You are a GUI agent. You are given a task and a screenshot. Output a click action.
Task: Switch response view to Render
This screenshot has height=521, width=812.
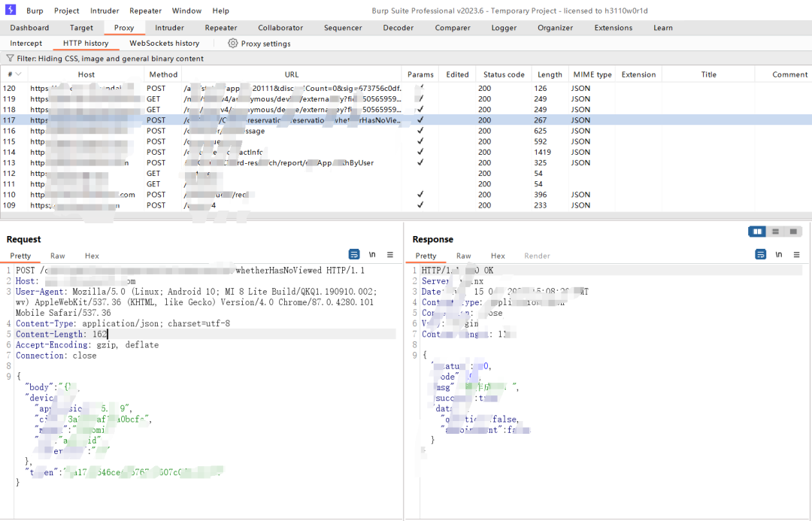click(537, 256)
